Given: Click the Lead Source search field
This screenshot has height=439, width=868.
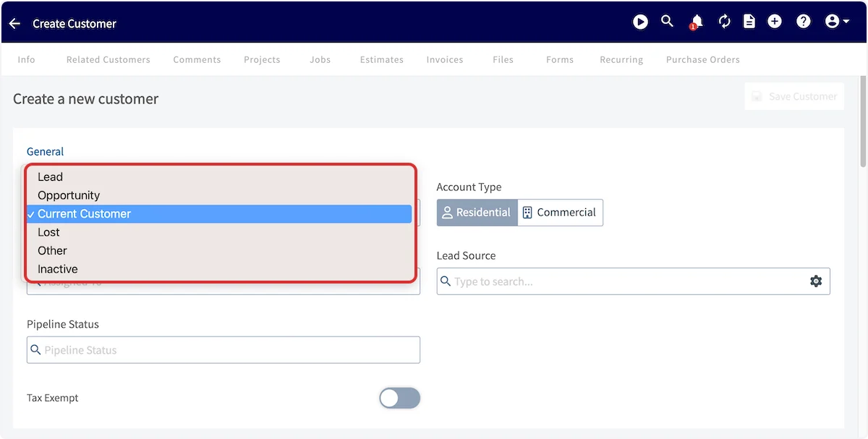Looking at the screenshot, I should (633, 281).
